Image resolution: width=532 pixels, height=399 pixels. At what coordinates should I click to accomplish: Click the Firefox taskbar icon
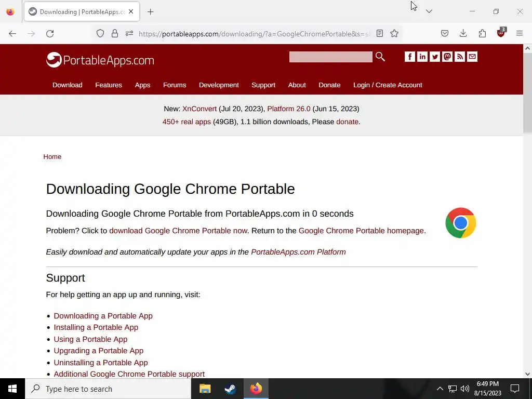click(256, 389)
